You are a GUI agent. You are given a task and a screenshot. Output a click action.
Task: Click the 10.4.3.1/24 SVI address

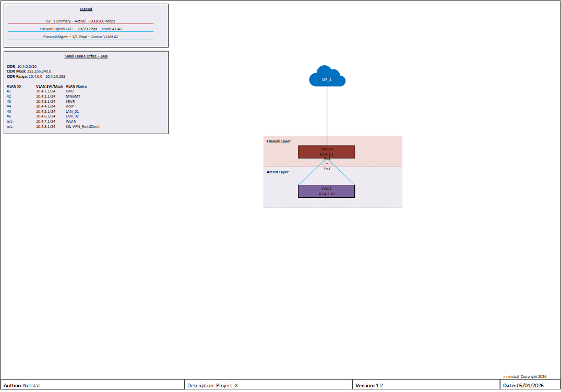[45, 101]
